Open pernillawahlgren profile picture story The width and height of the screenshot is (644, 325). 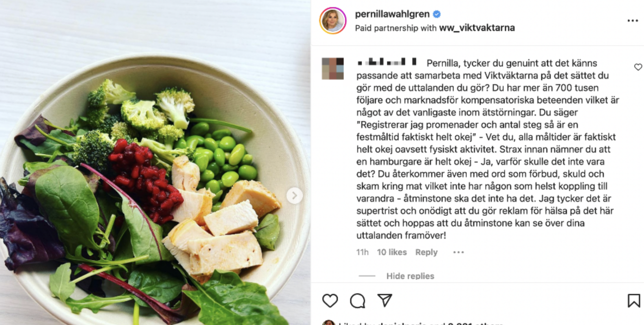click(x=333, y=21)
